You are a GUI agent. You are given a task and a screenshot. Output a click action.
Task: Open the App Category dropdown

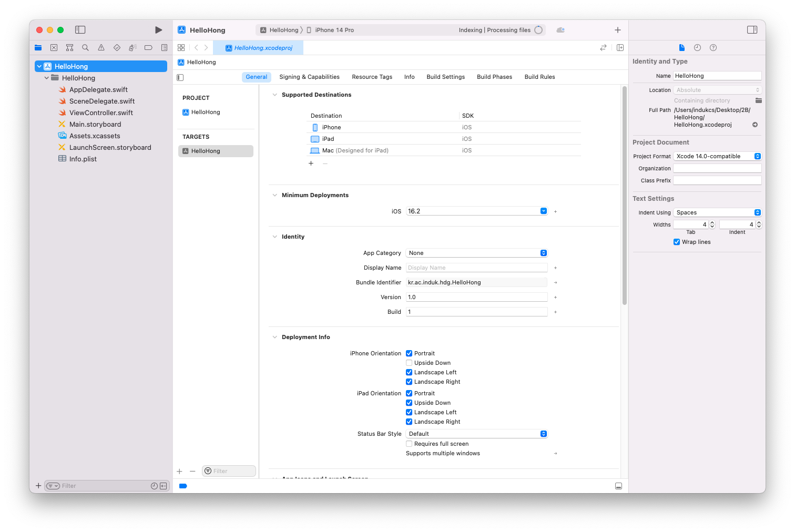(476, 253)
